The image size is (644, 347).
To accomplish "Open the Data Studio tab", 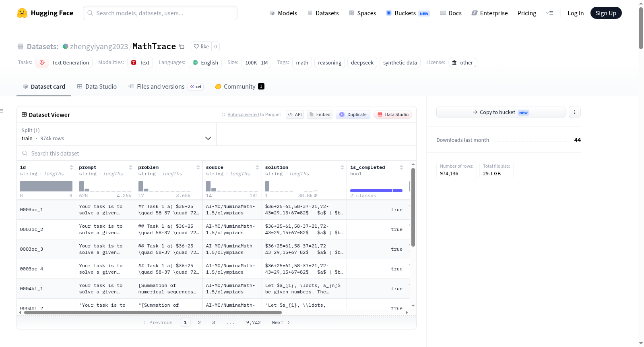I will pyautogui.click(x=97, y=87).
